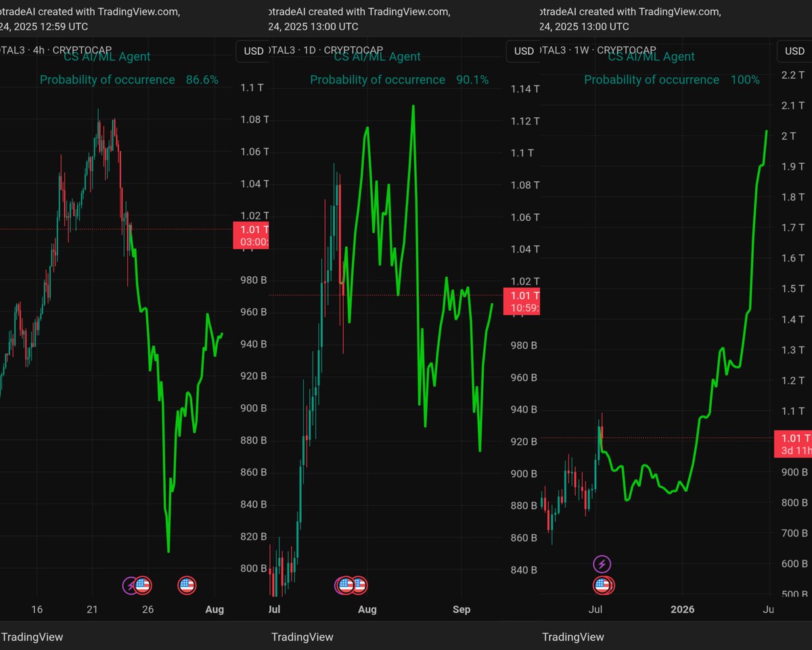Open the purple lightning event marker on the weekly chart
Viewport: 812px width, 650px height.
[602, 563]
